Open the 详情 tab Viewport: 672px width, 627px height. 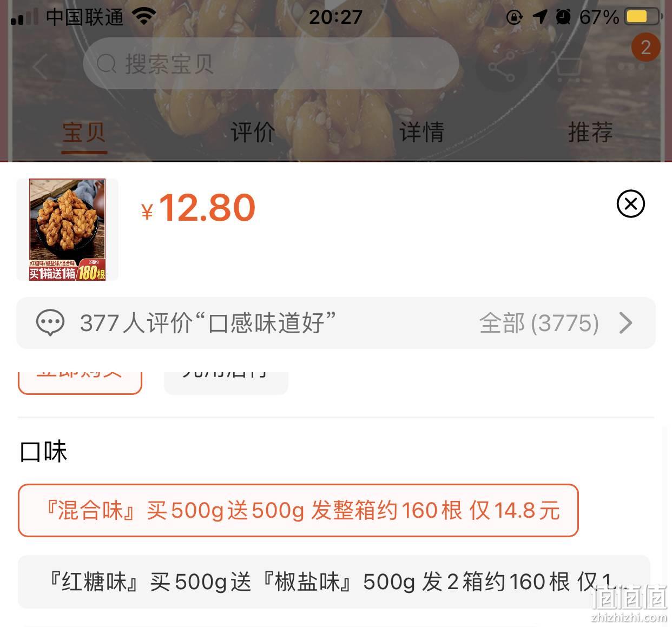tap(421, 133)
